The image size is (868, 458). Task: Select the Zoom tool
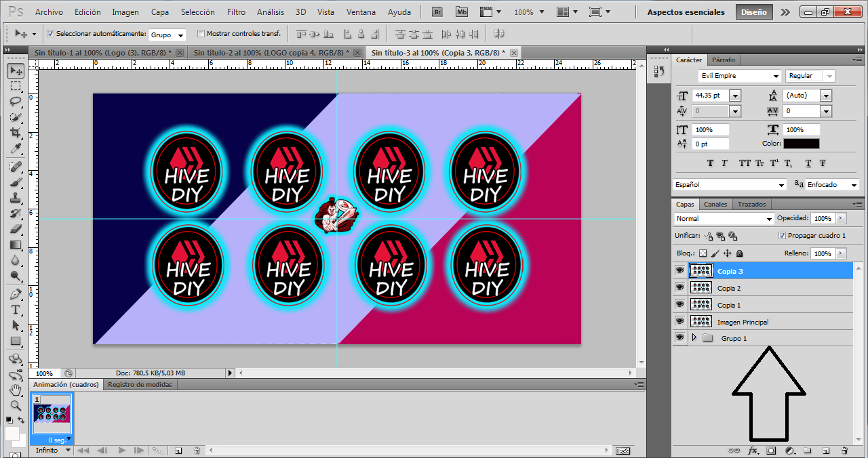[x=16, y=405]
